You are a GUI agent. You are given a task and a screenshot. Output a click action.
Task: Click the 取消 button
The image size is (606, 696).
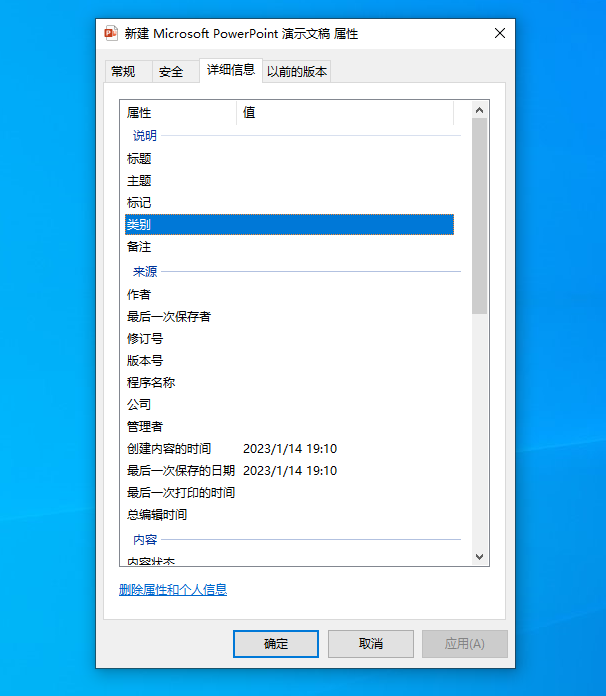(x=371, y=644)
